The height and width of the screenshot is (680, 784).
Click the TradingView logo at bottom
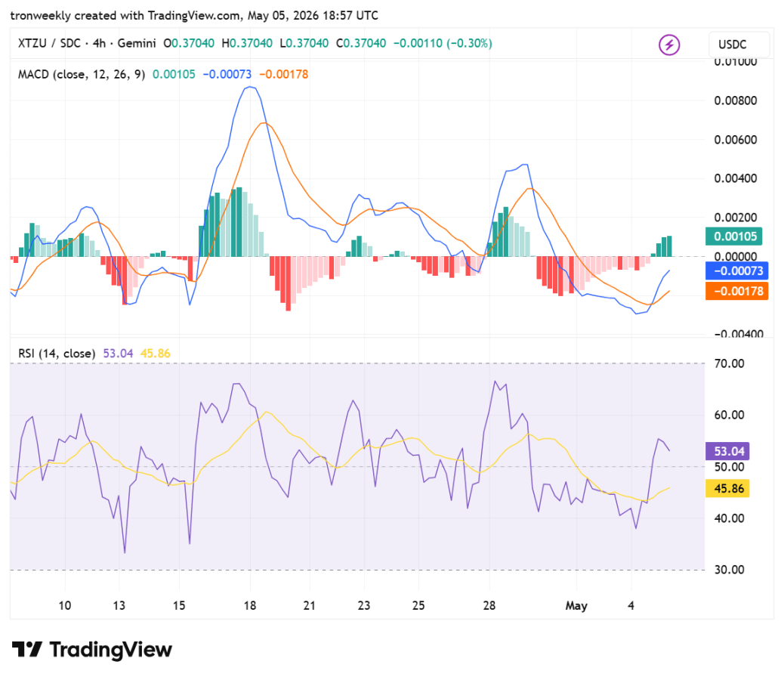(x=92, y=650)
